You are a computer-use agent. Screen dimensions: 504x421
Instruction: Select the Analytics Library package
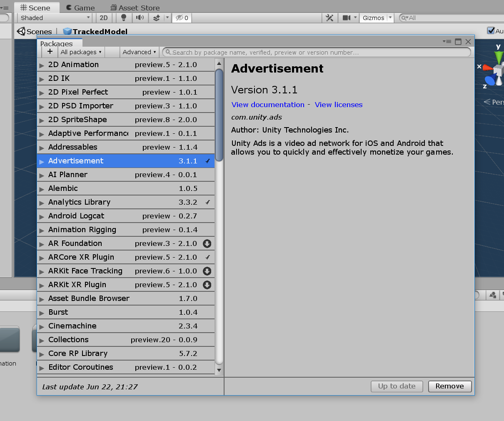pos(126,202)
